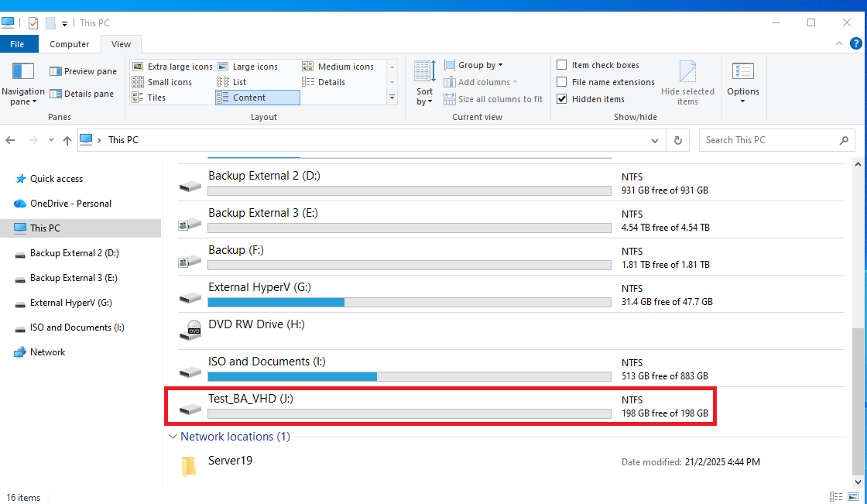Uncheck the Hidden items checkbox
The image size is (867, 504).
pyautogui.click(x=562, y=99)
